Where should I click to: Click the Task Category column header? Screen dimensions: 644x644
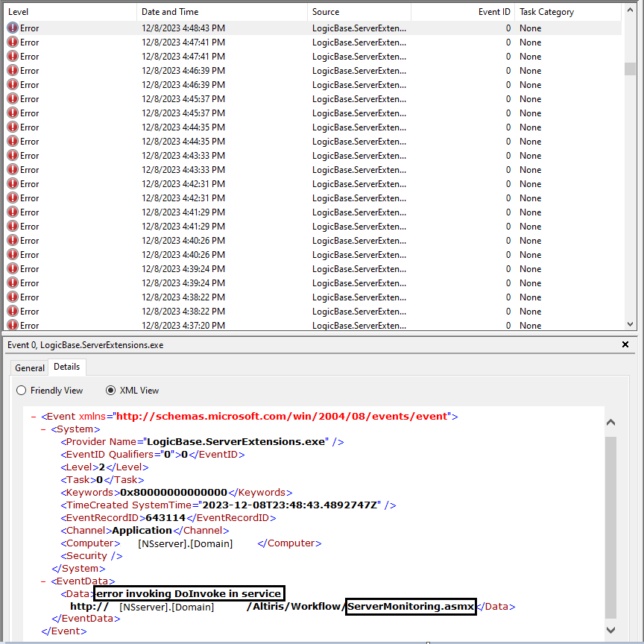(566, 12)
